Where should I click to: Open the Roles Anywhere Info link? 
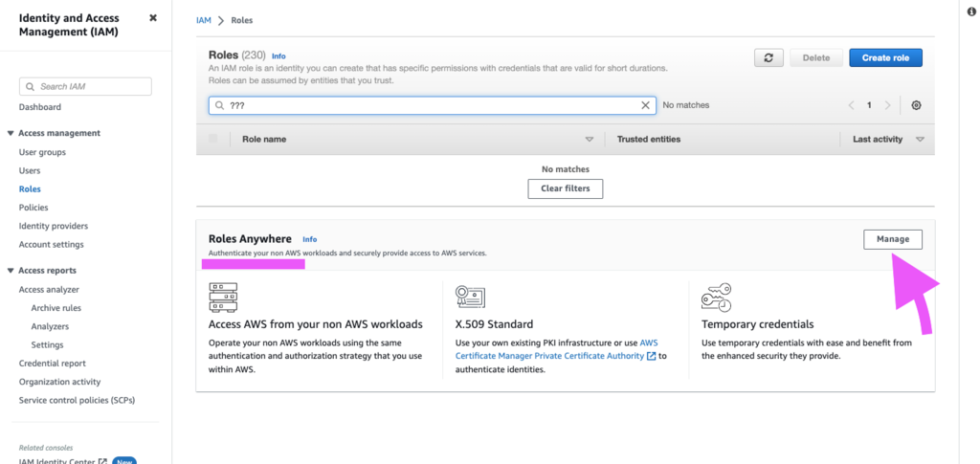point(309,239)
